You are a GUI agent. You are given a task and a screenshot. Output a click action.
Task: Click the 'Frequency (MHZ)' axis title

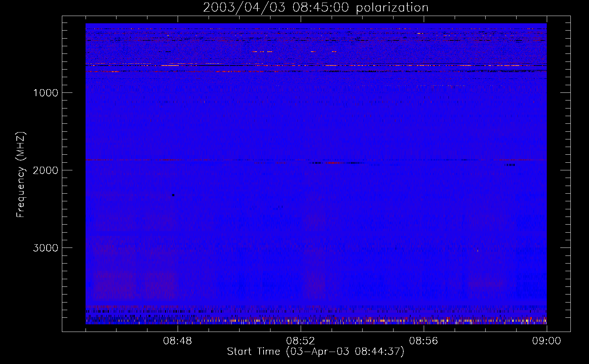[x=21, y=175]
